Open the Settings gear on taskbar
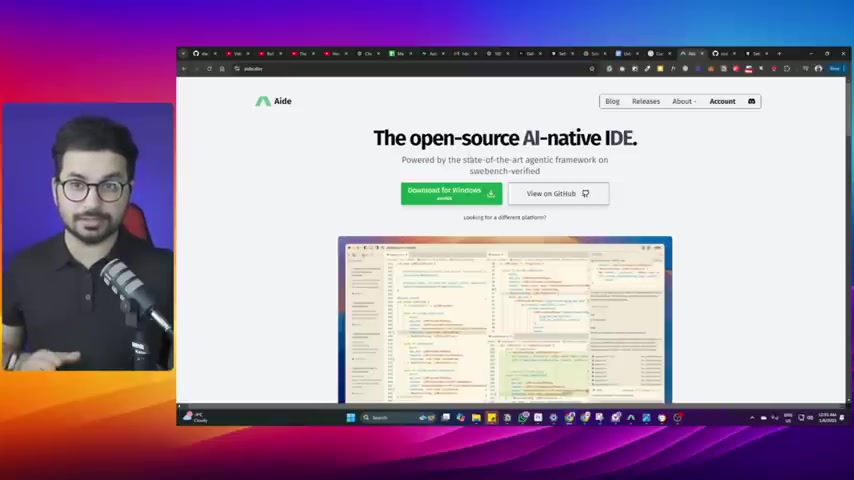The image size is (854, 480). 553,417
